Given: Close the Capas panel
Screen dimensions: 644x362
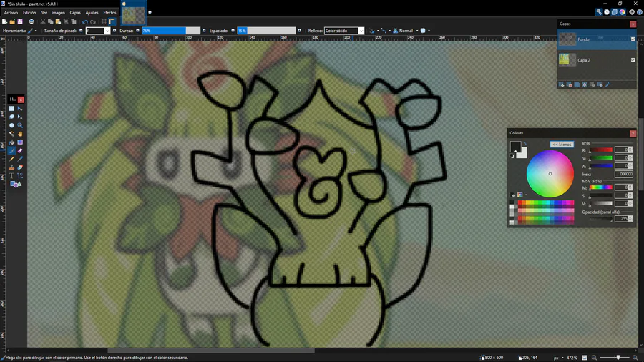Looking at the screenshot, I should 633,24.
